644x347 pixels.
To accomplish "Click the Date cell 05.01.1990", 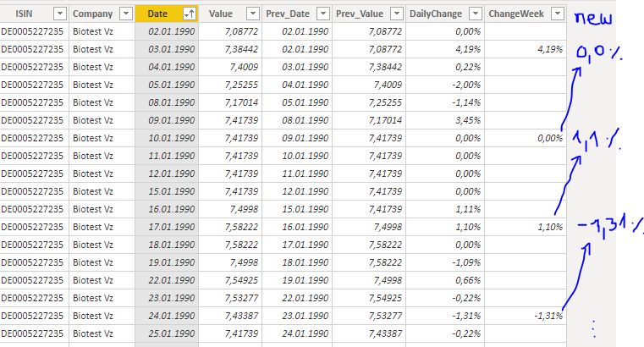I will point(167,85).
